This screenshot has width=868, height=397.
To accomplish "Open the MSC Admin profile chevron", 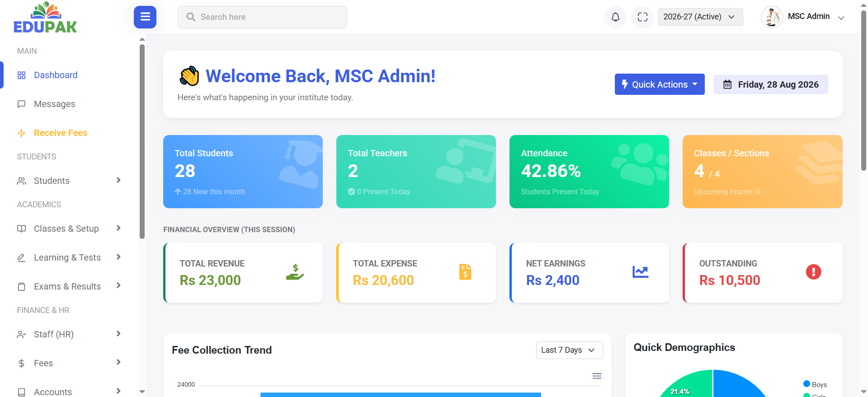I will point(841,18).
